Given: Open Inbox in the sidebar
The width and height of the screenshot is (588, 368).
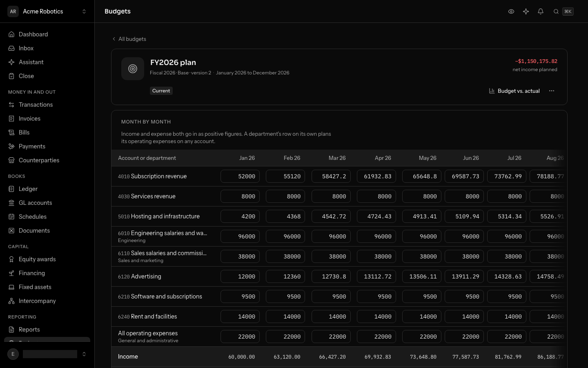Looking at the screenshot, I should (47, 48).
